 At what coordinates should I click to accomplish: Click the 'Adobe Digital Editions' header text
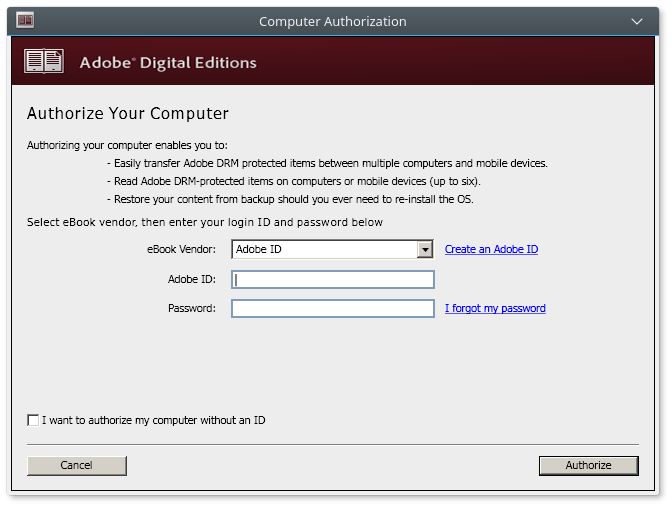point(168,63)
